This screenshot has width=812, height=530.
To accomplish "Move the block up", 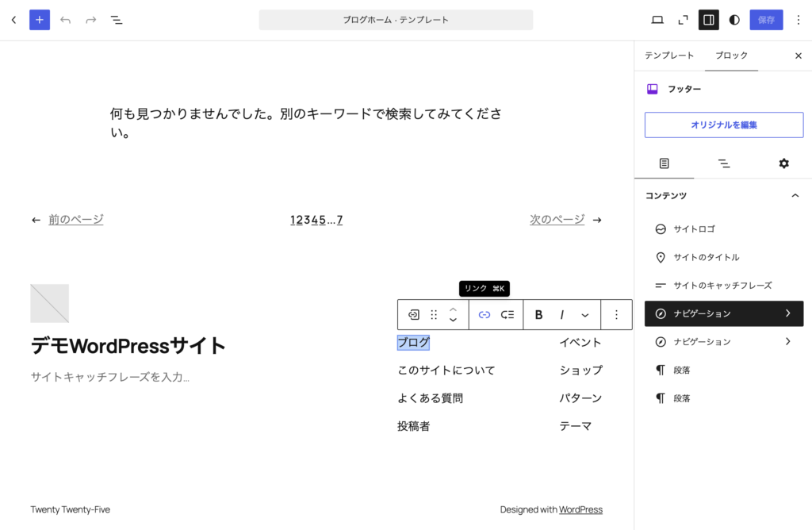I will [x=453, y=309].
